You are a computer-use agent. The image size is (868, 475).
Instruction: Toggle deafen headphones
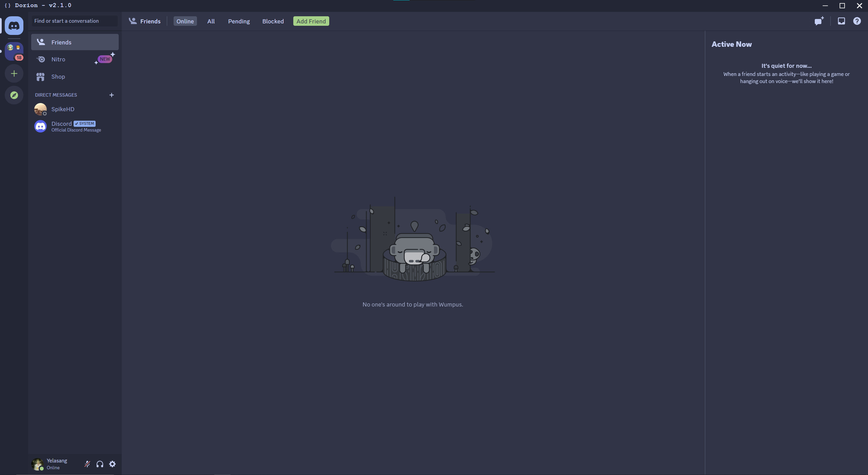pos(100,464)
